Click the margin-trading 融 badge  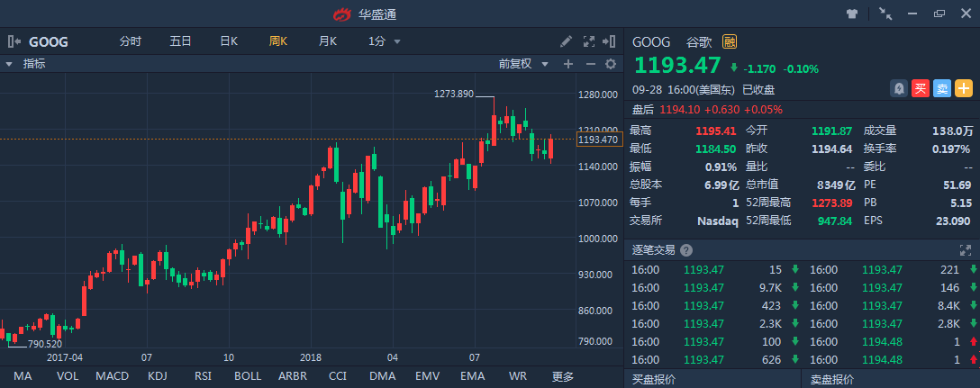729,42
